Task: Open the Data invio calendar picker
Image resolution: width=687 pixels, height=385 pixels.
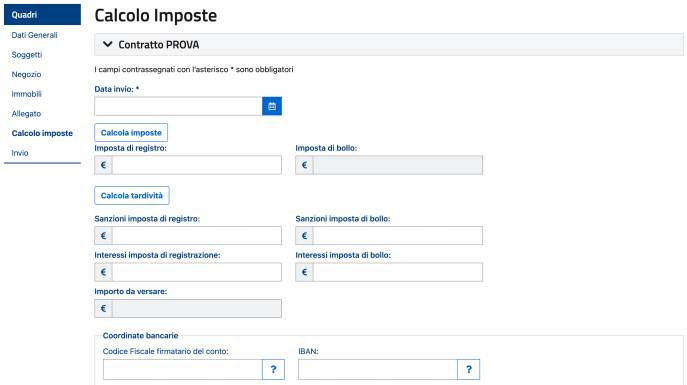Action: 272,106
